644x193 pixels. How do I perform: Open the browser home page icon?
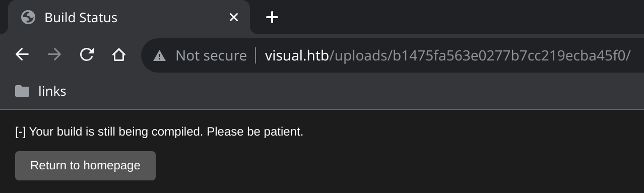click(x=119, y=54)
